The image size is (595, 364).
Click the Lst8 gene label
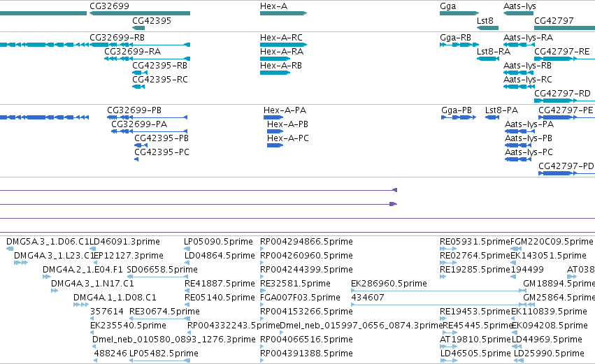click(x=485, y=21)
